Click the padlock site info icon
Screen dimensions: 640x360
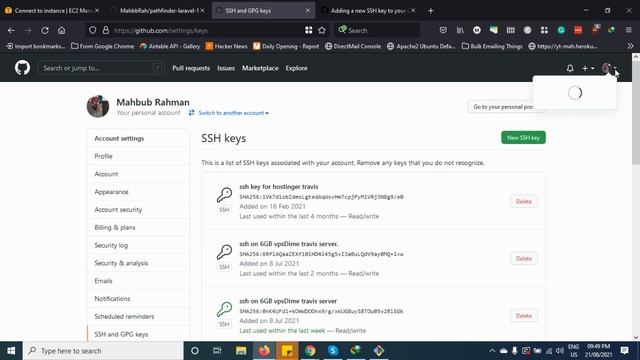click(x=106, y=30)
